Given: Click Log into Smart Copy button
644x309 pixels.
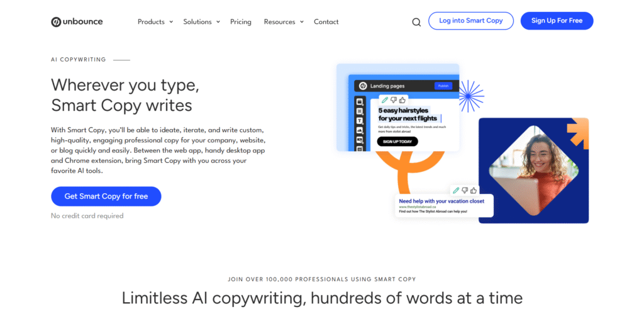Looking at the screenshot, I should coord(470,21).
